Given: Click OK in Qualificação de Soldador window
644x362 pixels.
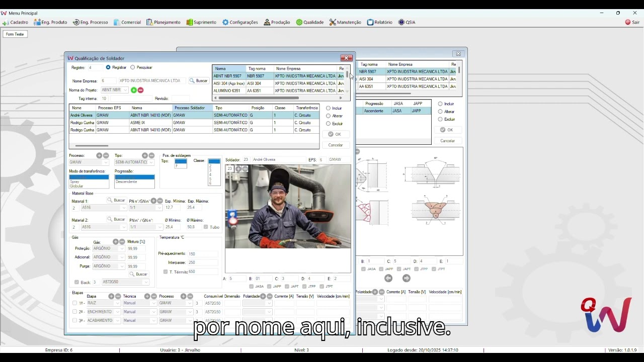Looking at the screenshot, I should coord(336,134).
